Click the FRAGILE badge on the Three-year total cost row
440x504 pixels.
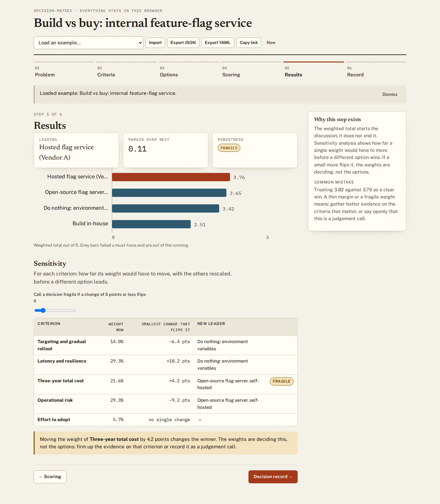(281, 381)
